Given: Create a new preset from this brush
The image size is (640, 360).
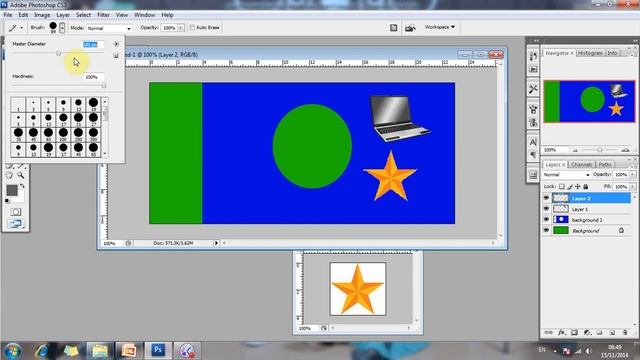Looking at the screenshot, I should pos(116,55).
